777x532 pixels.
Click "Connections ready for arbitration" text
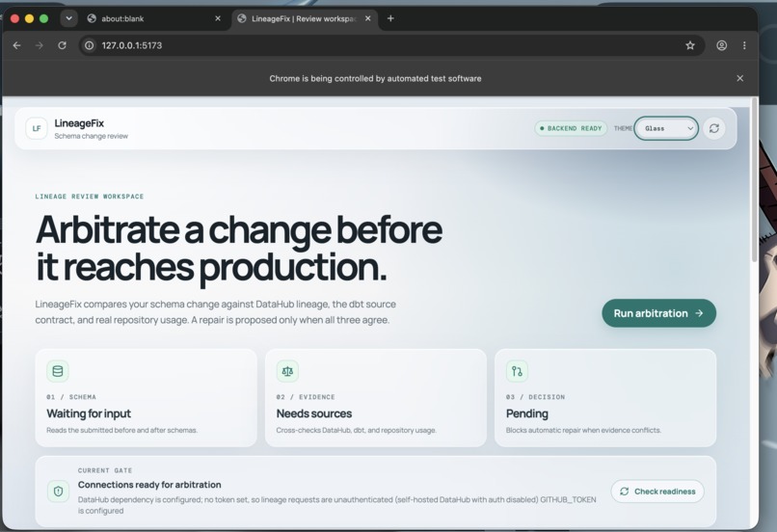pos(149,485)
